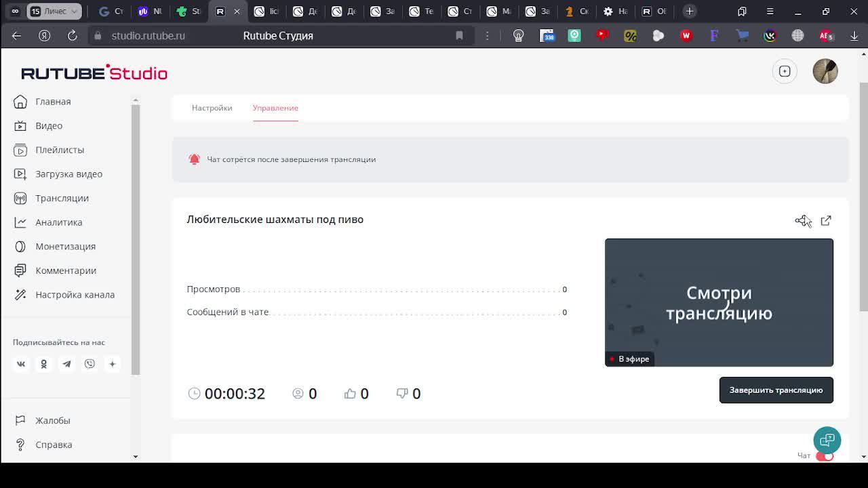Open the Видео section icon
Image resolution: width=868 pixels, height=488 pixels.
[20, 126]
